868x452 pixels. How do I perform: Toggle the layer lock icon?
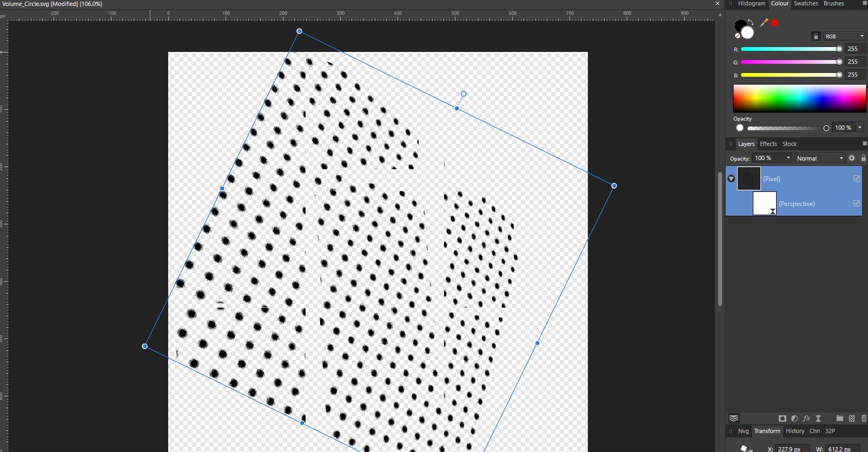point(863,158)
